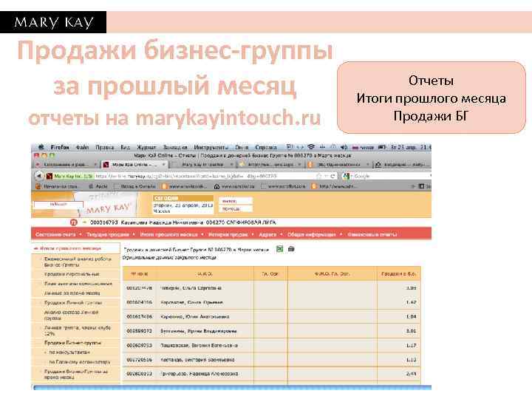Open the Адреса navigation item

pos(267,234)
